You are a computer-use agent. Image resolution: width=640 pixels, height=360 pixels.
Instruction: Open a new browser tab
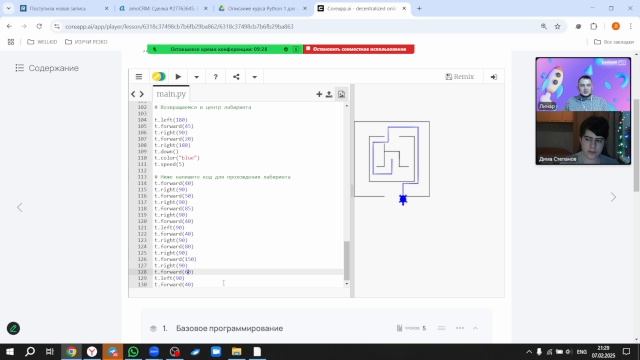[419, 8]
